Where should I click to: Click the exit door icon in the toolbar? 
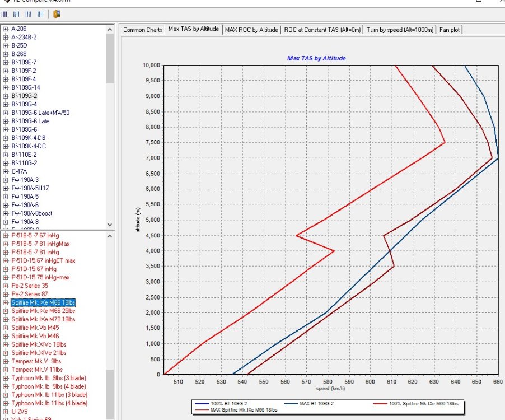pyautogui.click(x=57, y=14)
